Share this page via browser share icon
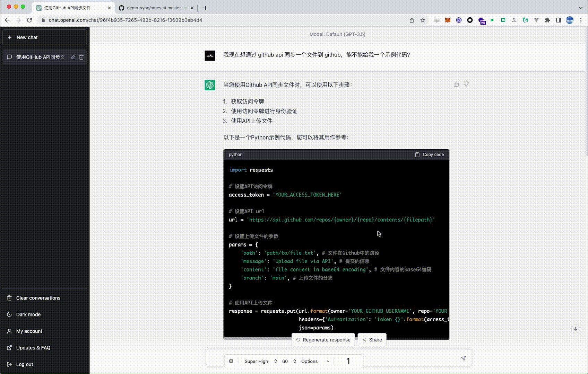Image resolution: width=588 pixels, height=374 pixels. (412, 20)
